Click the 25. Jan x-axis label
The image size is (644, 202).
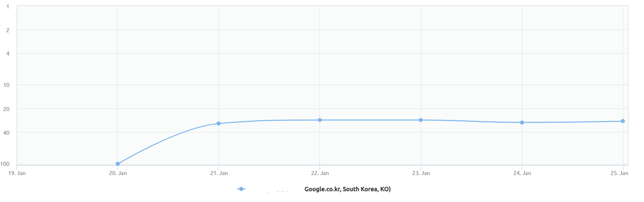tap(619, 173)
